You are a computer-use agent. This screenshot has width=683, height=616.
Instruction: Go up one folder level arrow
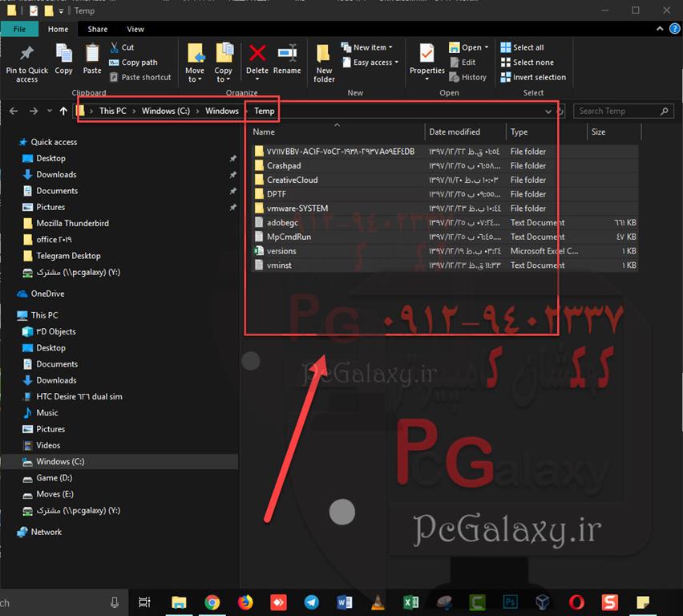(x=64, y=111)
